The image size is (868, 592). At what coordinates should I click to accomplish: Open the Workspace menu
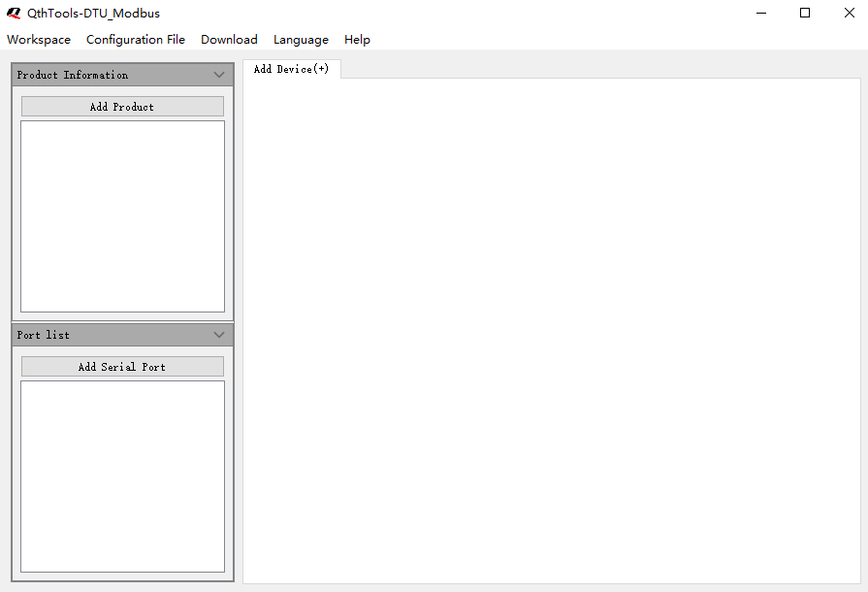pos(39,40)
